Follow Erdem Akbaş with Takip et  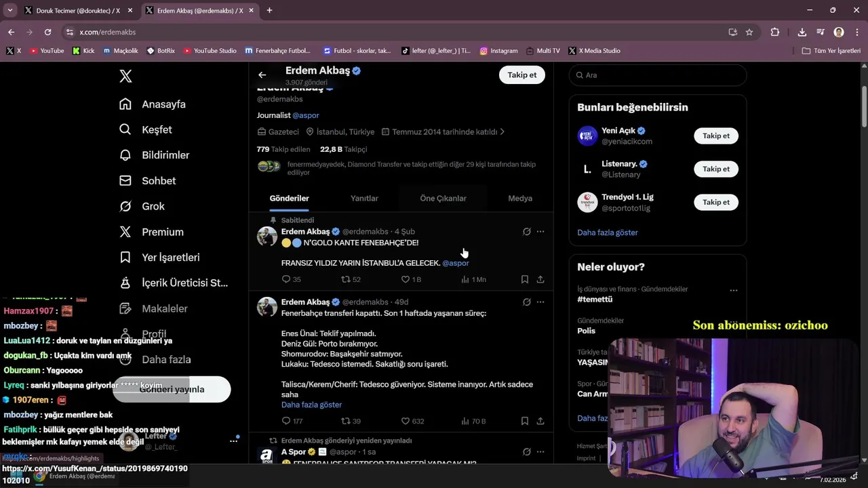[522, 75]
